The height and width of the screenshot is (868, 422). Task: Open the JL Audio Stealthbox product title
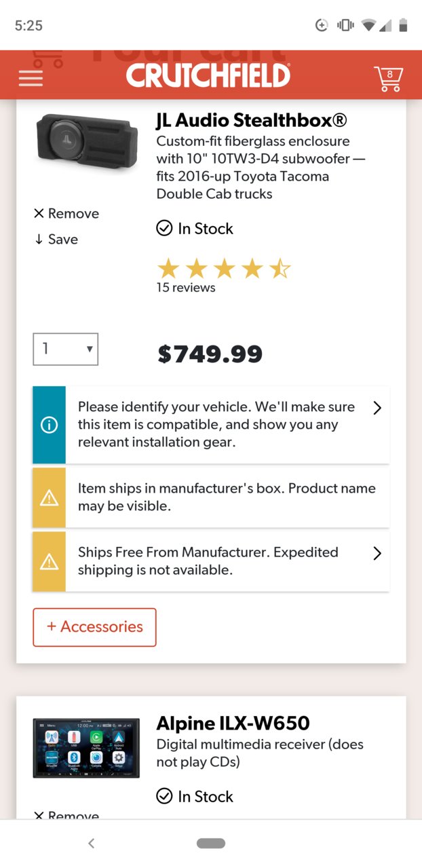pos(252,120)
